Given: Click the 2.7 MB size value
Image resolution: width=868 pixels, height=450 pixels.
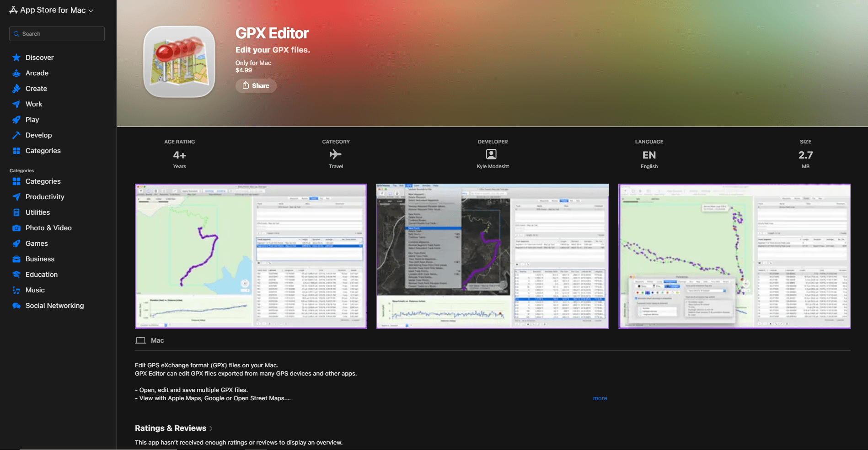Looking at the screenshot, I should (x=805, y=155).
